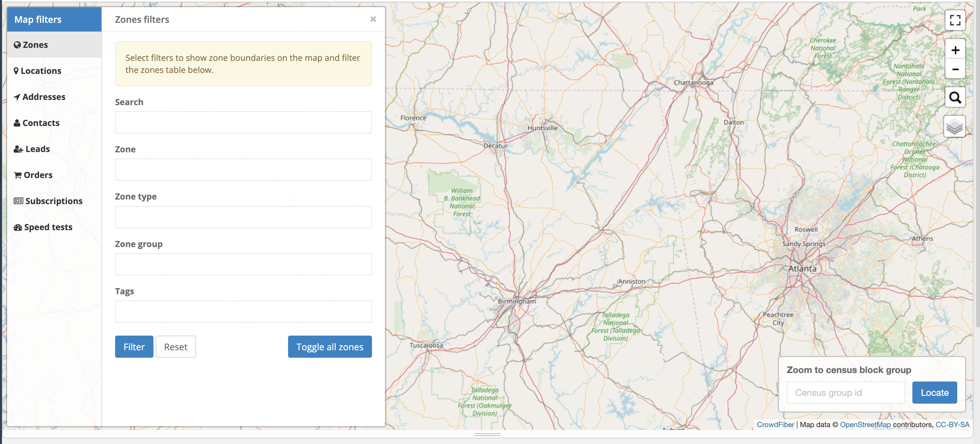Apply filters with the Filter button

click(x=134, y=347)
